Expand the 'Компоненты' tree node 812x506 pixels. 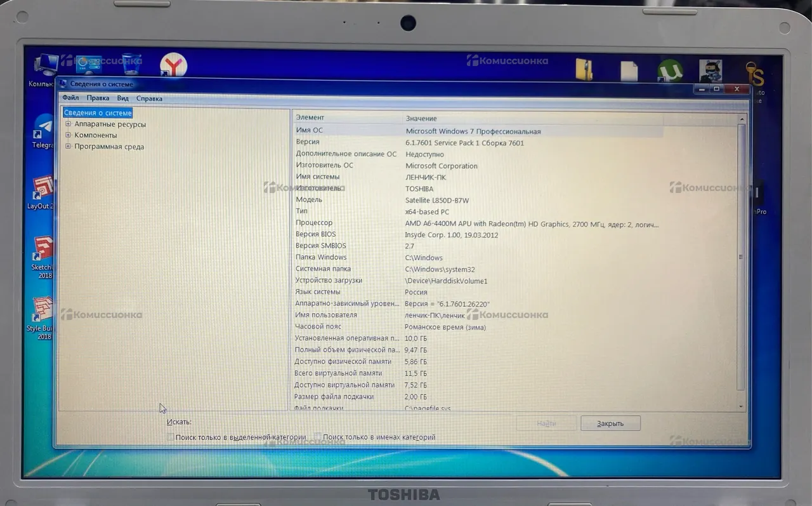point(68,135)
